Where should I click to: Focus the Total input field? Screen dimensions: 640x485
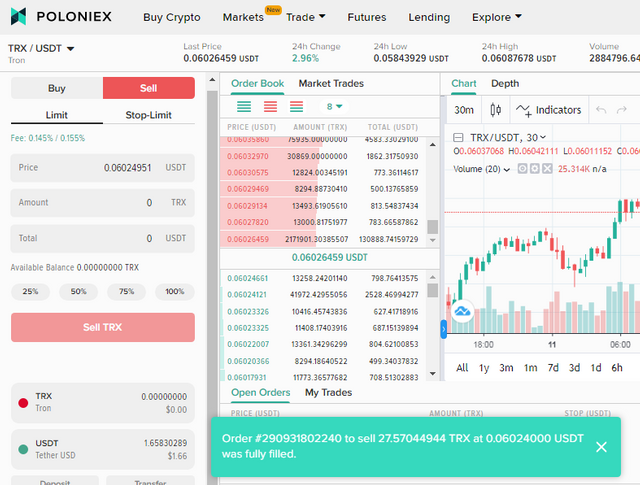click(x=103, y=238)
